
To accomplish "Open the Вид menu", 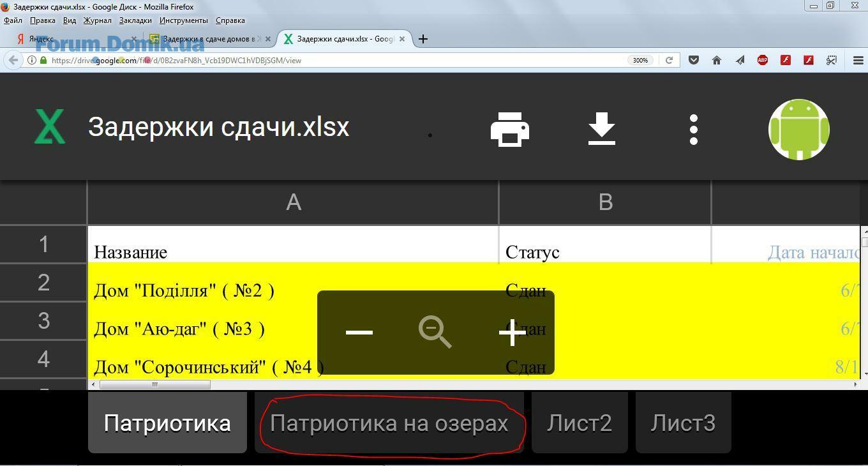I will 70,20.
